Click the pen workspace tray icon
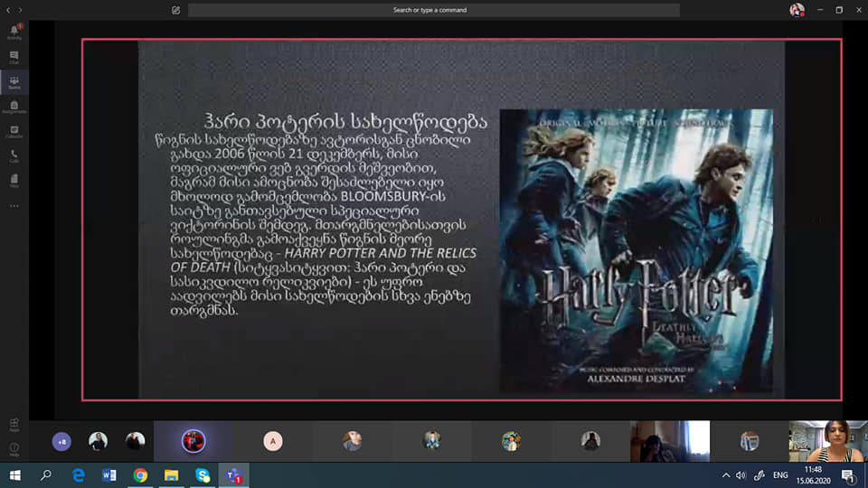Viewport: 868px width, 488px height. tap(759, 475)
